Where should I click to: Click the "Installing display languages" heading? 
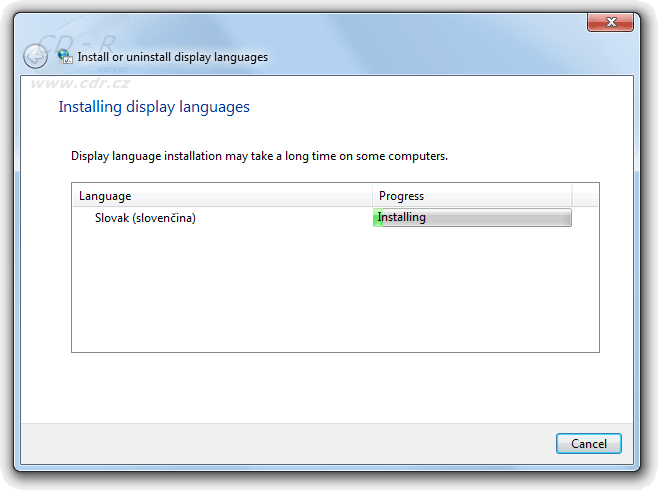tap(154, 106)
